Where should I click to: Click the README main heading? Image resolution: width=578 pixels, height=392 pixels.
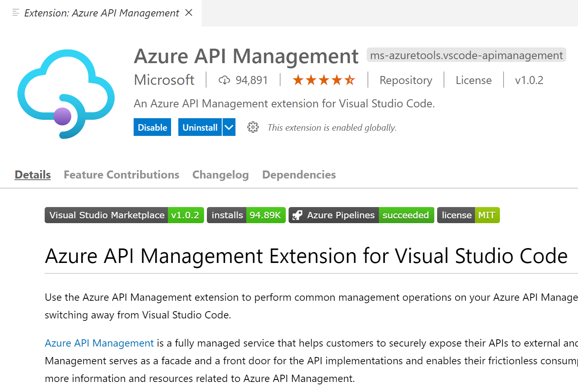(306, 256)
